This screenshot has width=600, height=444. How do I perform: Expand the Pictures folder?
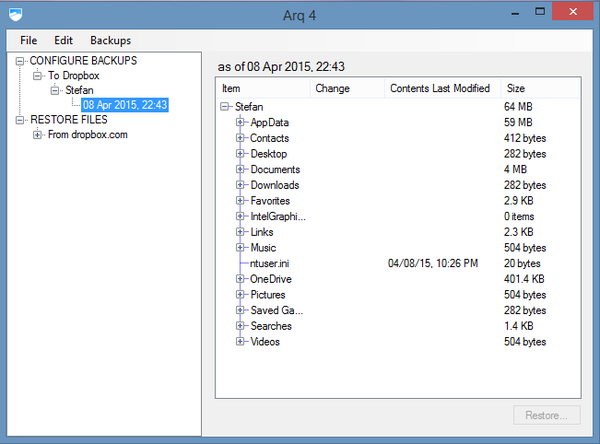point(240,295)
